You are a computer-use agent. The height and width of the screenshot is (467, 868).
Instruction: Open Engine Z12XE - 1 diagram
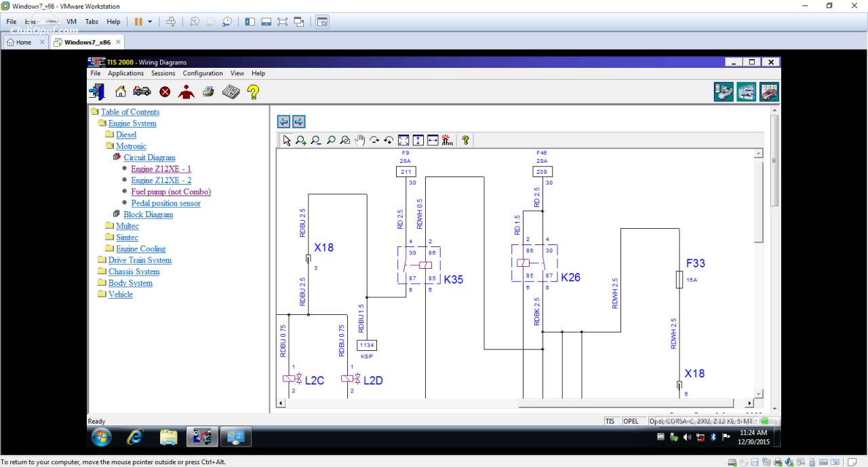[161, 169]
